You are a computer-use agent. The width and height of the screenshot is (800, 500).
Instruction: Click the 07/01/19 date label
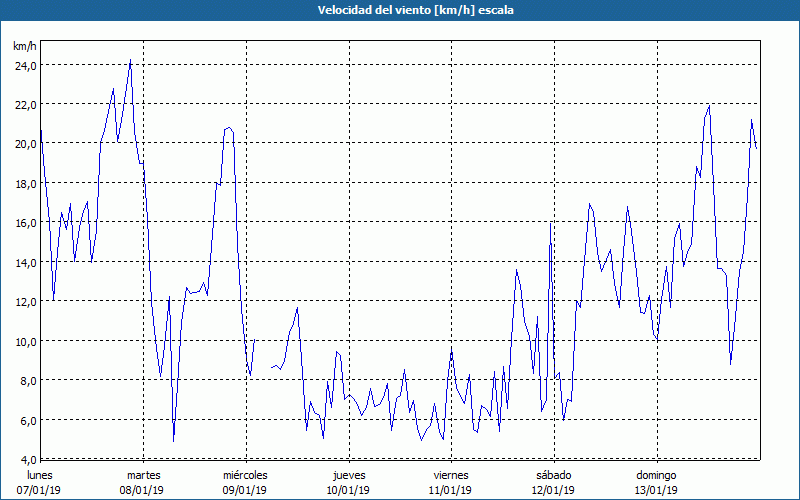(x=39, y=490)
